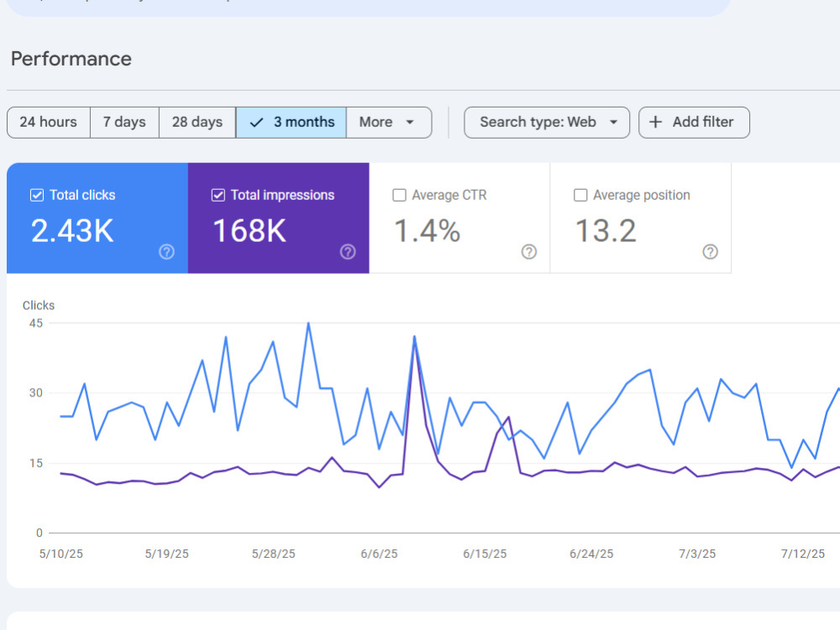Click the 13.2 average position value
The width and height of the screenshot is (840, 630).
coord(606,231)
